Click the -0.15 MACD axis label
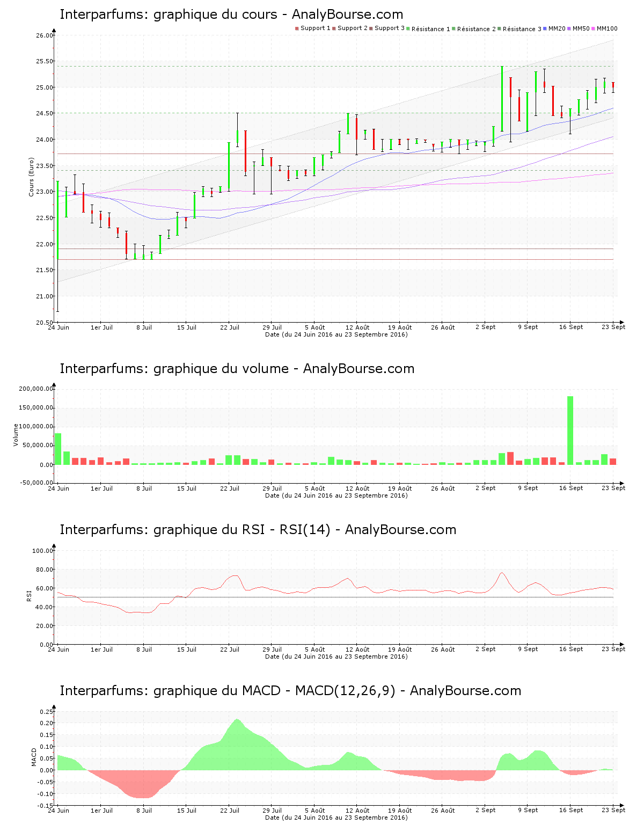 click(46, 806)
